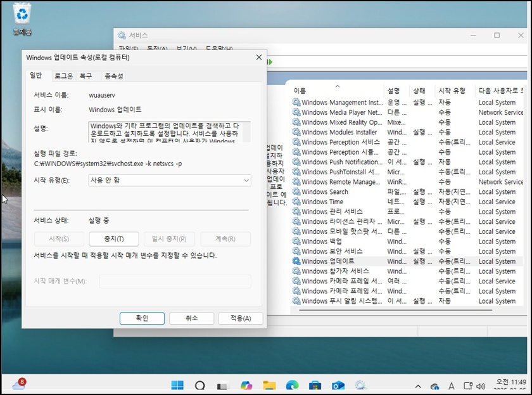Select Windows 모바일 핫스팟 service row
The image size is (532, 395).
pos(407,231)
